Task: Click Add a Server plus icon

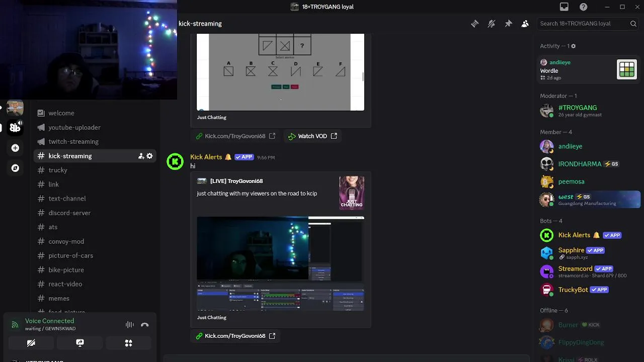Action: click(x=15, y=148)
